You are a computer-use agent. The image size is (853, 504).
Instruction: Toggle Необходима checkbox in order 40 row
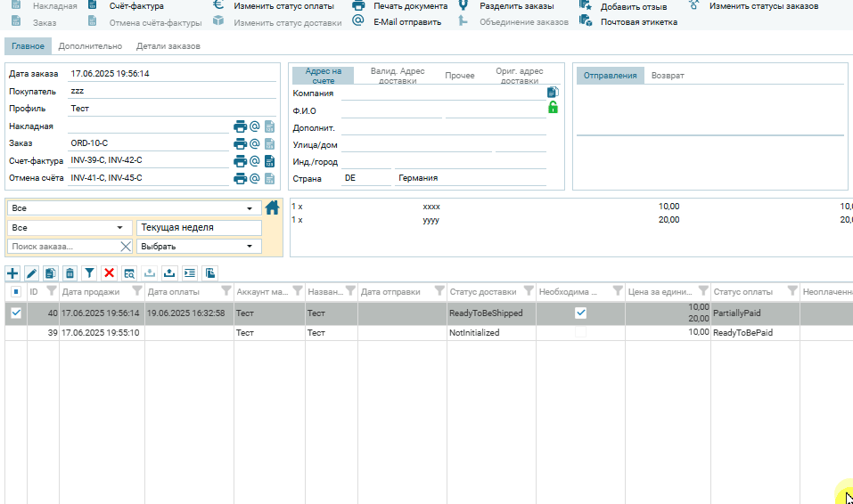580,313
